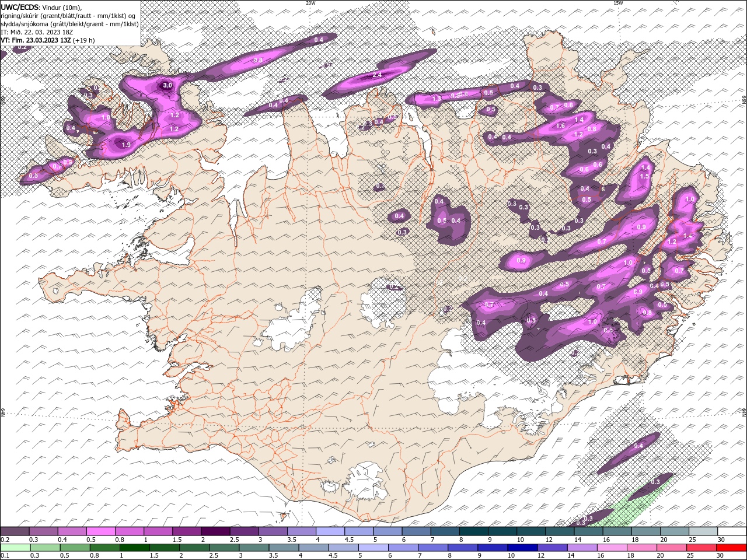Screen dimensions: 747x560
Task: Click the 20W longitude label at the top edge
Action: point(310,3)
